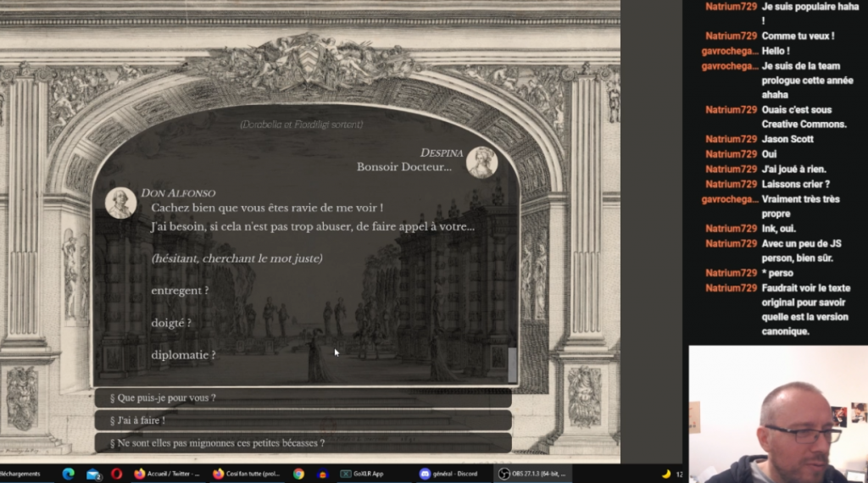Viewport: 868px width, 483px height.
Task: Click Don Alfonso's portrait avatar
Action: [120, 203]
